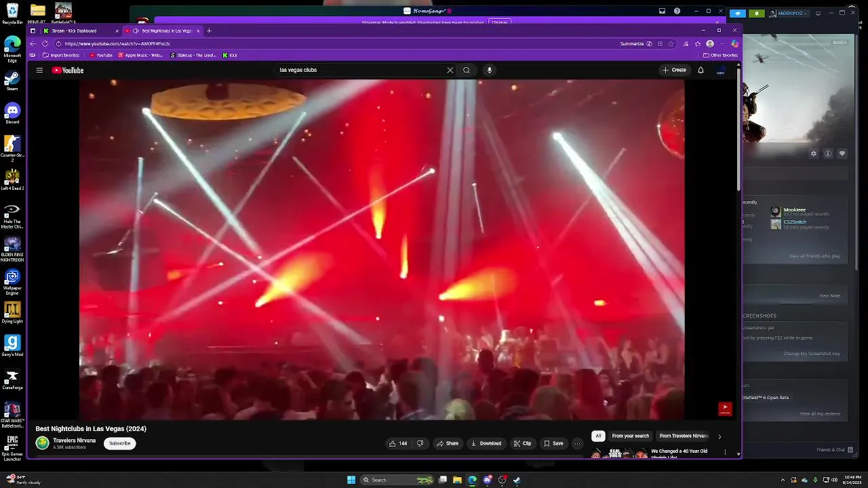This screenshot has width=868, height=488.
Task: Open Steam desktop shortcut
Action: [x=12, y=79]
